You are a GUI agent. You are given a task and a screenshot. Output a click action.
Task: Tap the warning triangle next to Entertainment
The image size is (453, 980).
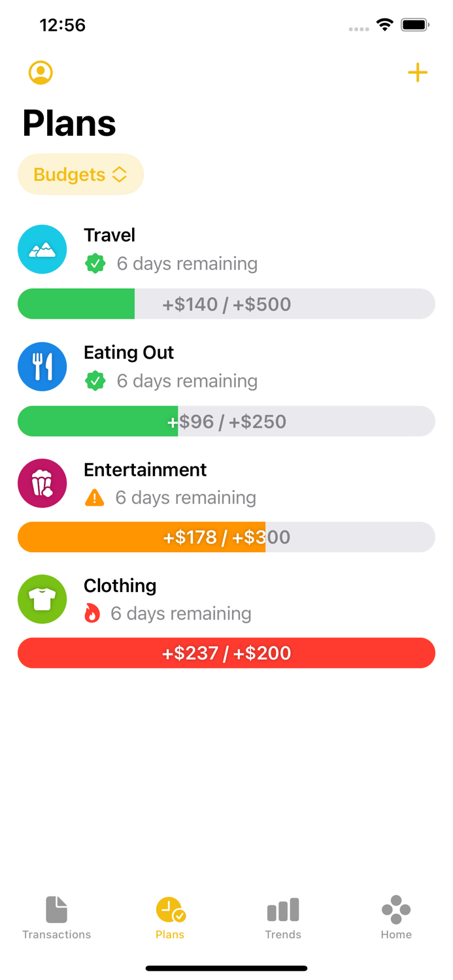pos(95,497)
